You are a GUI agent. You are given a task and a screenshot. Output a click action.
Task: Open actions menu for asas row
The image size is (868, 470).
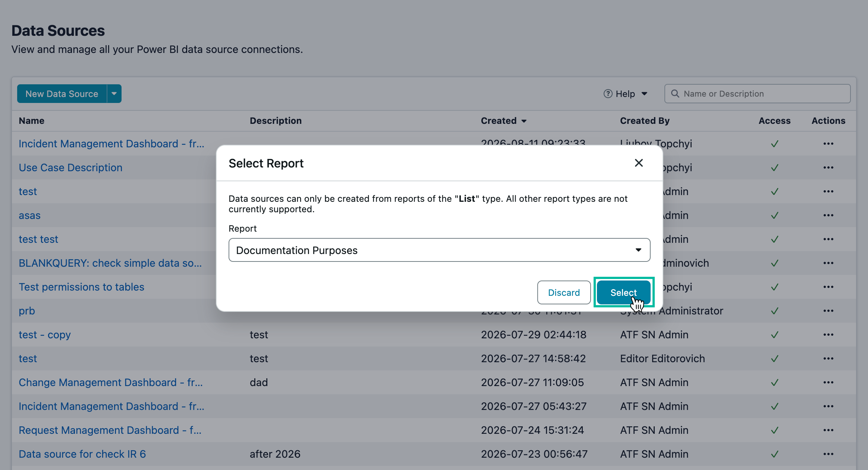point(828,215)
